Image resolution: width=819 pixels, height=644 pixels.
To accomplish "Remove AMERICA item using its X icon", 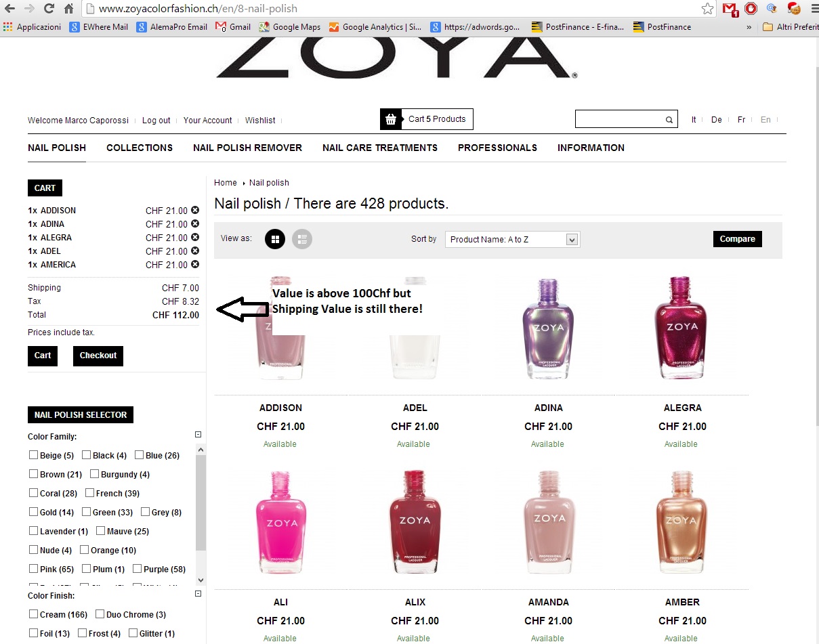I will tap(195, 264).
